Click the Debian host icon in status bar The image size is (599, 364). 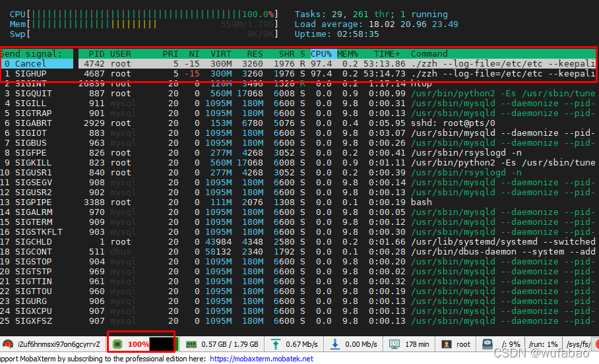8,344
